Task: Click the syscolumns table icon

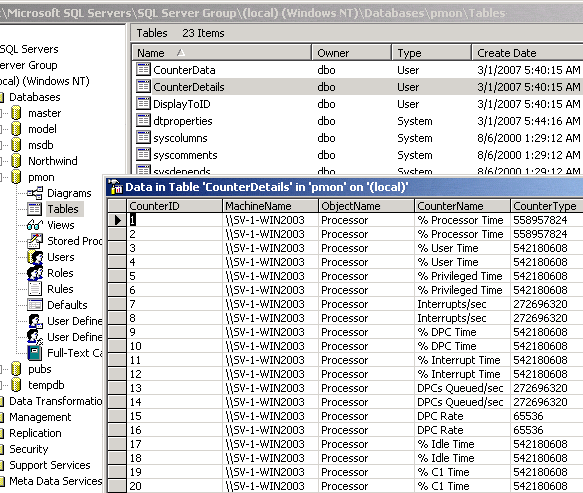Action: click(x=143, y=138)
